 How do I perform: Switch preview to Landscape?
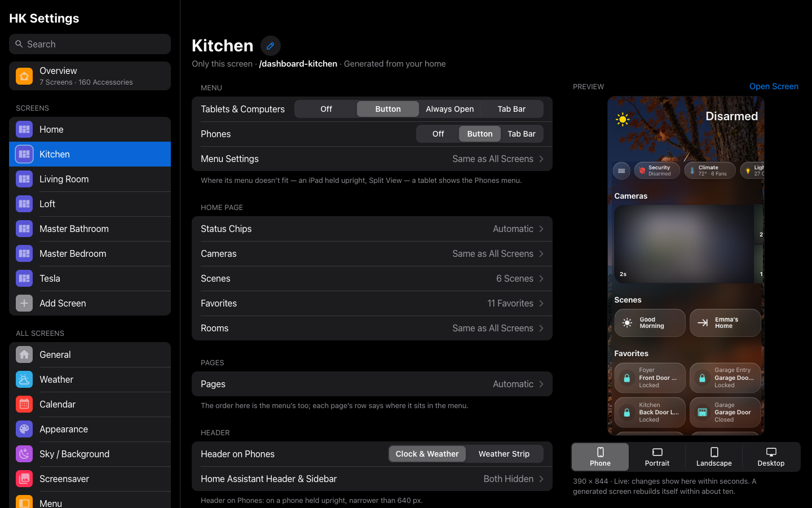714,457
